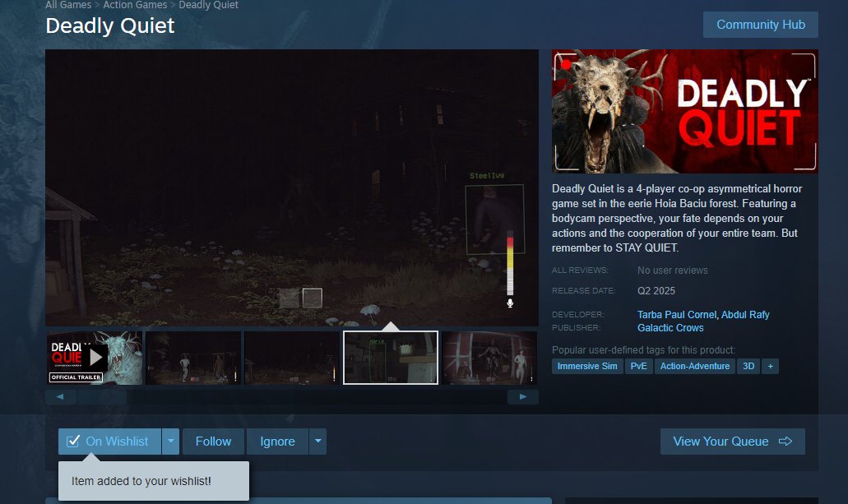Select the fifth reddish screenshot thumbnail

489,358
